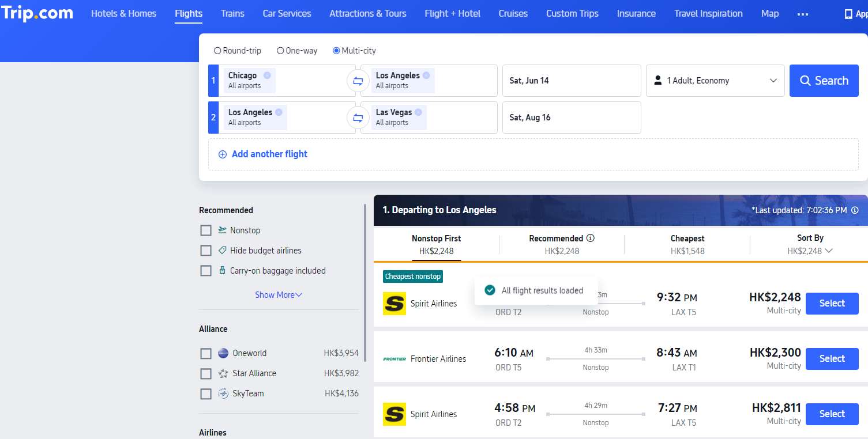Enable the Nonstop filter checkbox
The image size is (868, 439).
pos(206,230)
